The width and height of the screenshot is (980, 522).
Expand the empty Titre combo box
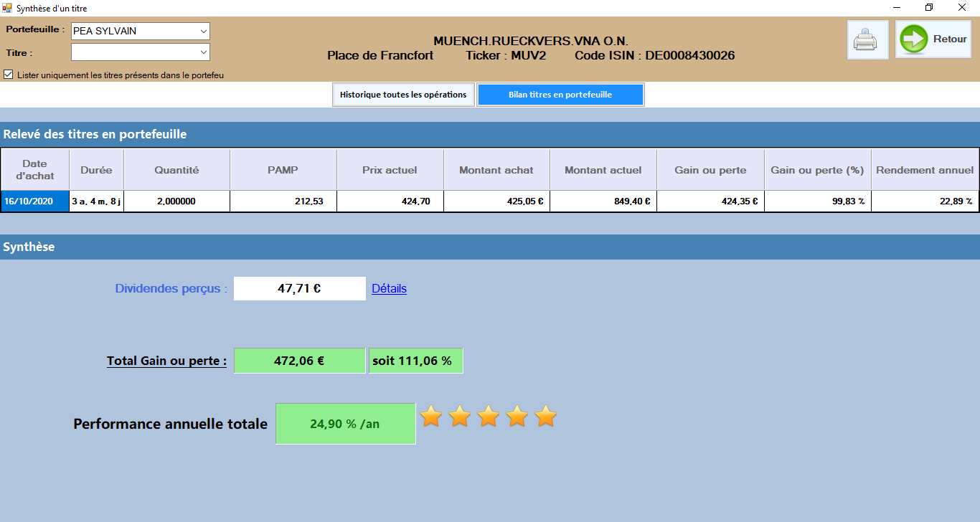[x=140, y=52]
